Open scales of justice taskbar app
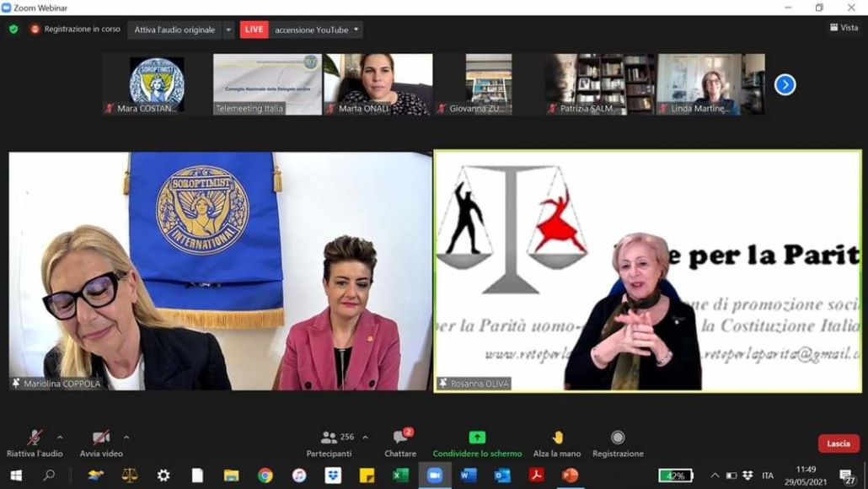Image resolution: width=868 pixels, height=489 pixels. coord(130,476)
